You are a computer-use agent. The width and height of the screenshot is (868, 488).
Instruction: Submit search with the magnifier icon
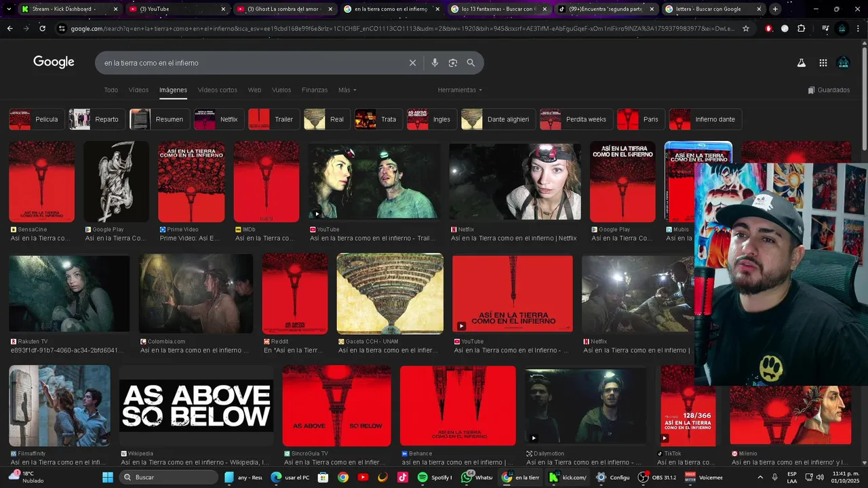[471, 63]
